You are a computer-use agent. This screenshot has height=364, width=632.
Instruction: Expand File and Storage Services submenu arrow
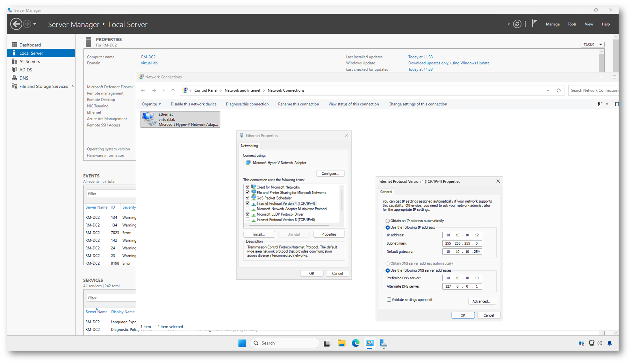(73, 86)
